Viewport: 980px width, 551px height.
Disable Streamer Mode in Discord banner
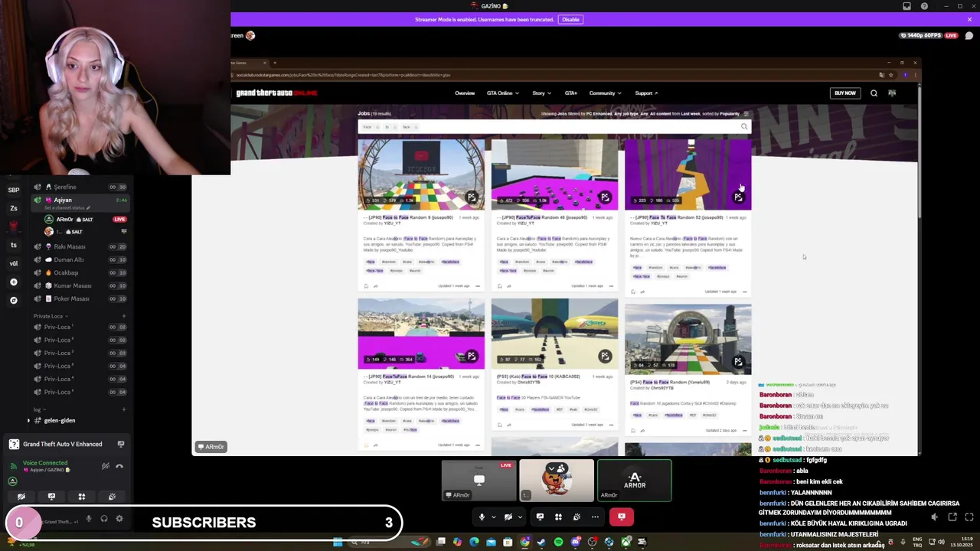[570, 19]
